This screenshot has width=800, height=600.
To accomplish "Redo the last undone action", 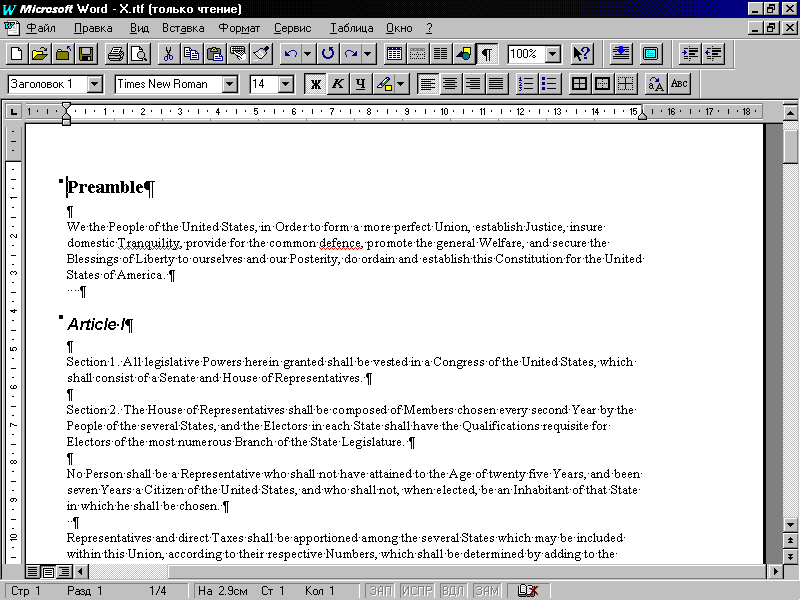I will pyautogui.click(x=351, y=54).
